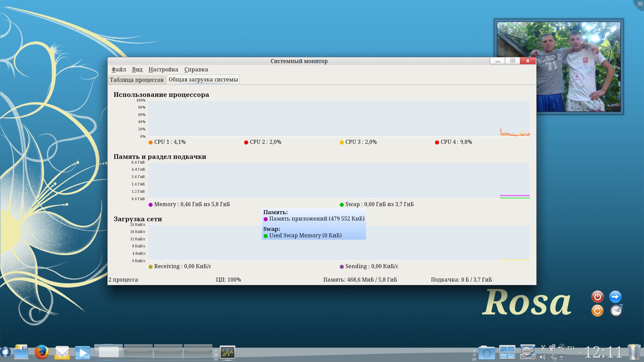This screenshot has width=644, height=362.
Task: Click the orange restart desktop button
Action: (x=597, y=311)
